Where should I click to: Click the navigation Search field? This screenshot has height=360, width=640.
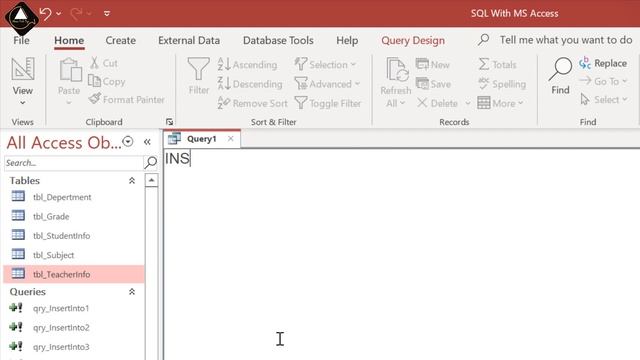73,163
